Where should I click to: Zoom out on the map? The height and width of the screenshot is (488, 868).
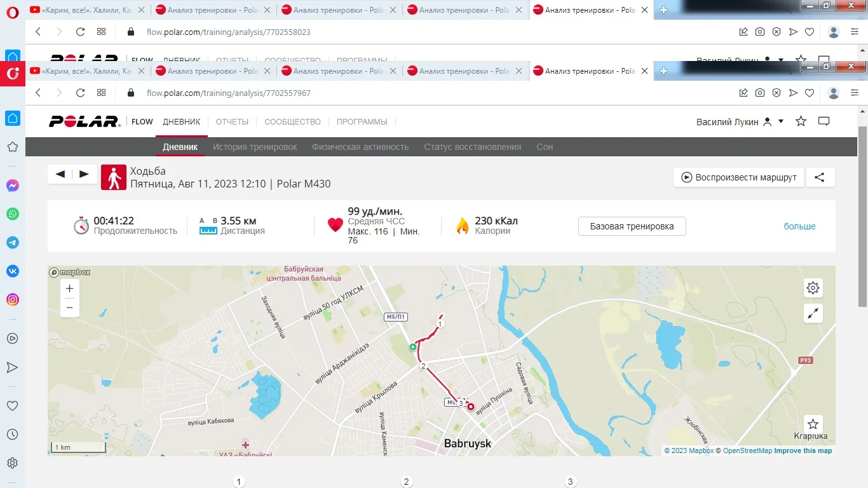(70, 308)
